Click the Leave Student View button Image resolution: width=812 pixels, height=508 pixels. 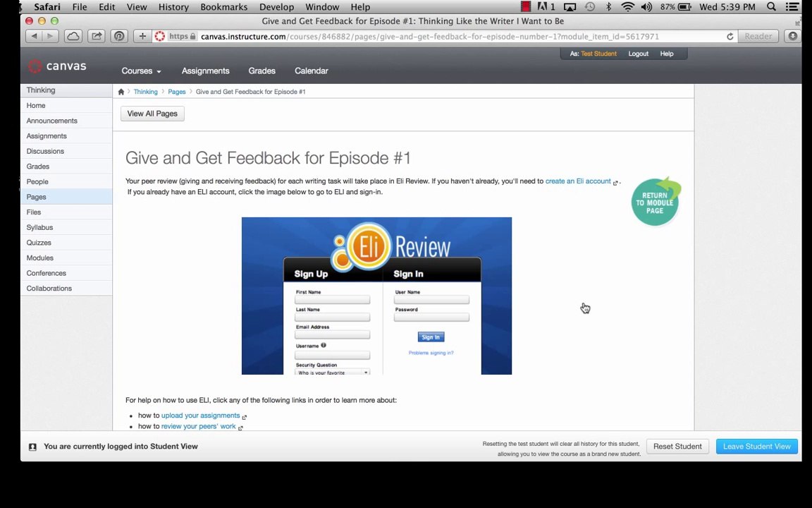[x=756, y=447]
